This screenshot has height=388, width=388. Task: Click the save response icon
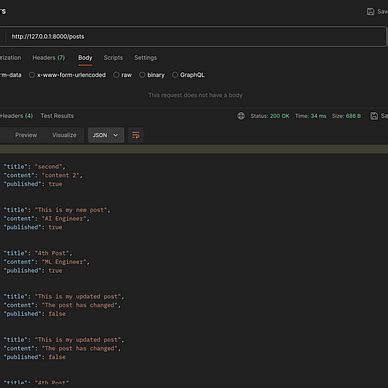[374, 116]
